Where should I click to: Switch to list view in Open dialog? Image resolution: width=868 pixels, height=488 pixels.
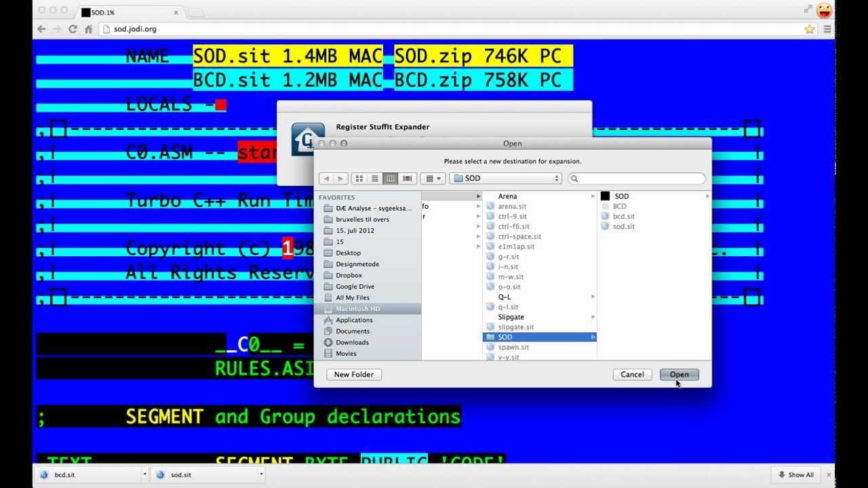coord(374,178)
